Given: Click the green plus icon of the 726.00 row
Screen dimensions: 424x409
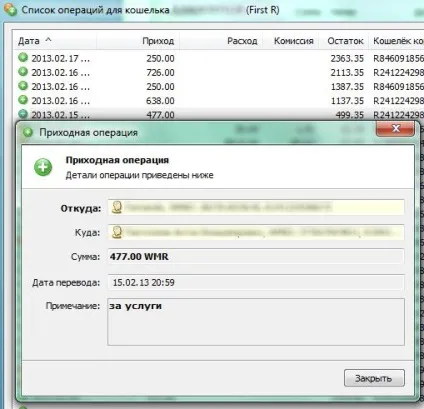Looking at the screenshot, I should [23, 72].
